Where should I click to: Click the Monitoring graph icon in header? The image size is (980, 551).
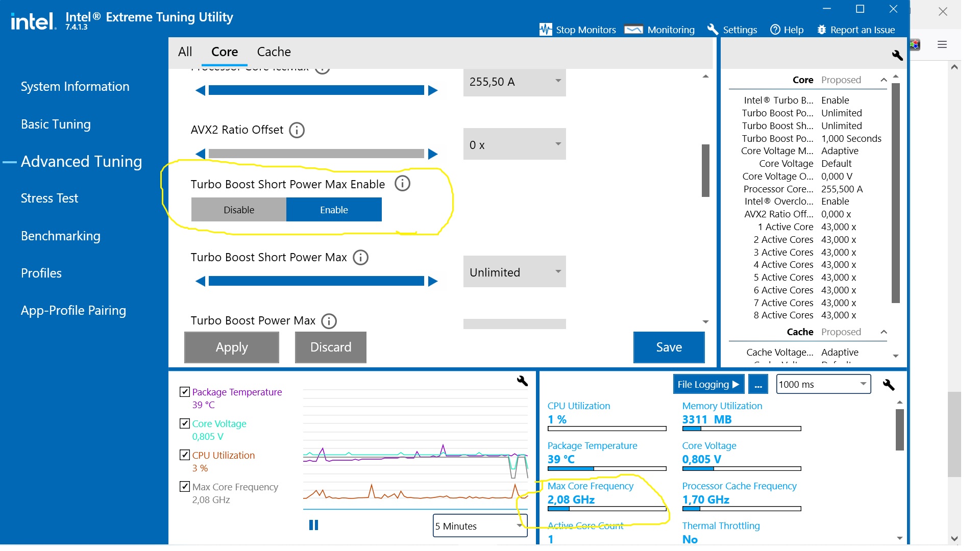[633, 30]
